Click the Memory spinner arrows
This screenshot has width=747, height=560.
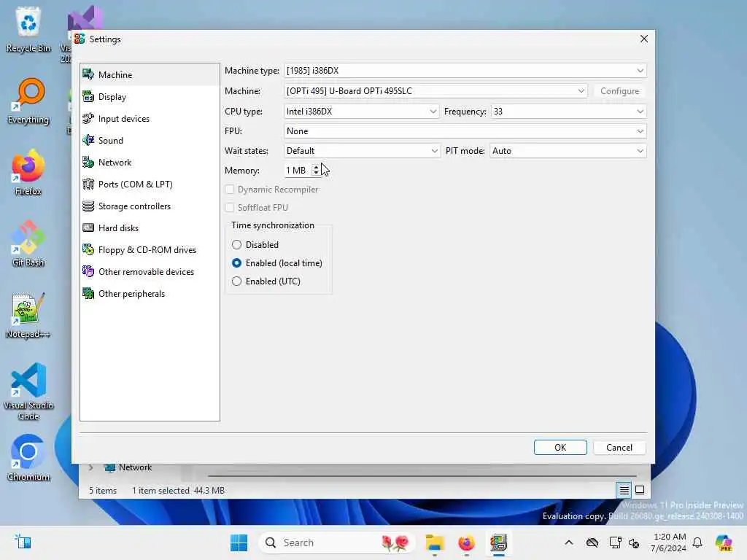point(315,170)
